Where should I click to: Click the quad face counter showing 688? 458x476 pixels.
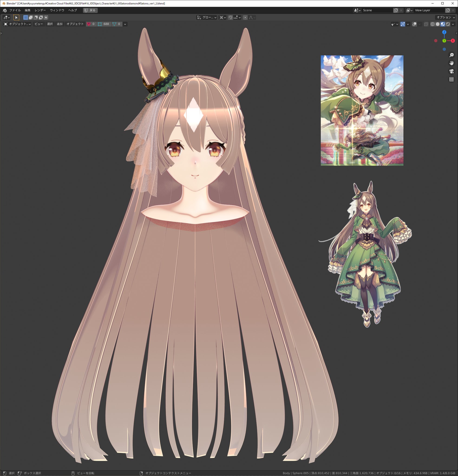click(104, 24)
